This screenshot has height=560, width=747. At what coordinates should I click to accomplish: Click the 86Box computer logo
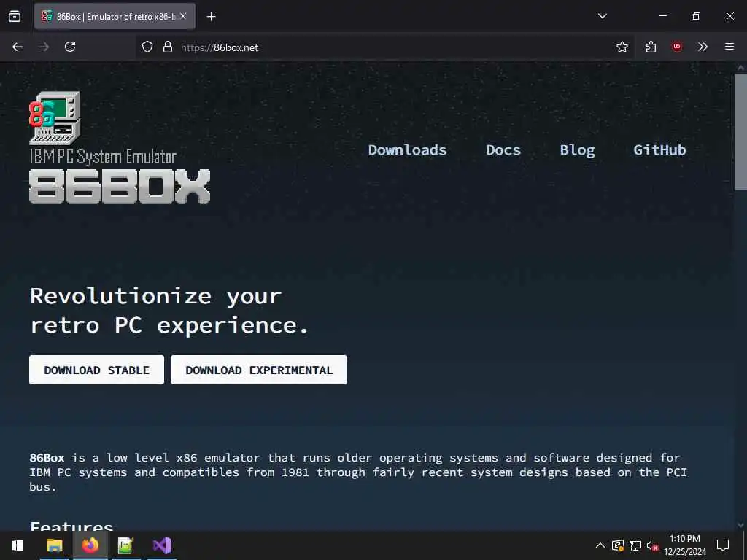(55, 117)
